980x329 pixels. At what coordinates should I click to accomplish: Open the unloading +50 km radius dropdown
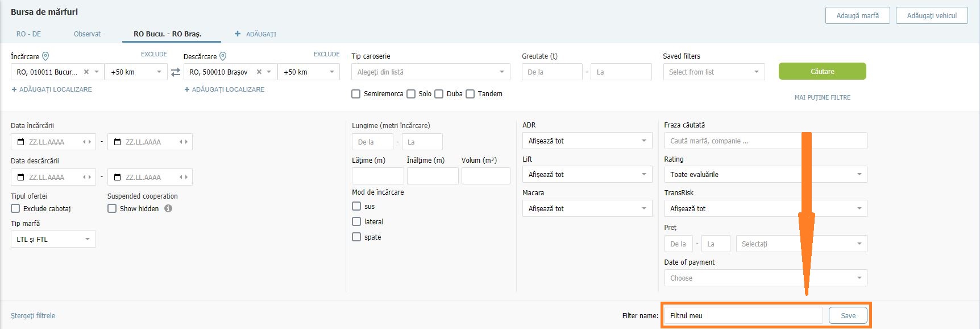(x=309, y=72)
